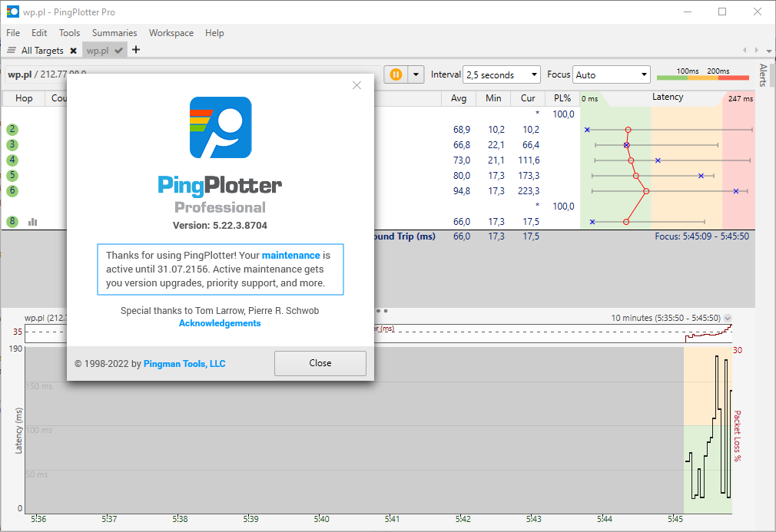Image resolution: width=776 pixels, height=532 pixels.
Task: Click the PL% column header
Action: click(562, 98)
